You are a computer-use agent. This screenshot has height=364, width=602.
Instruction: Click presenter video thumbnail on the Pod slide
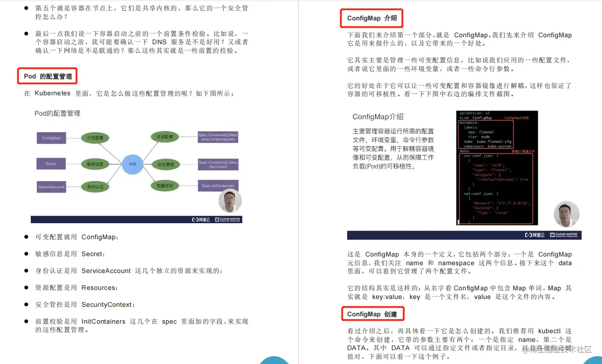(x=230, y=201)
